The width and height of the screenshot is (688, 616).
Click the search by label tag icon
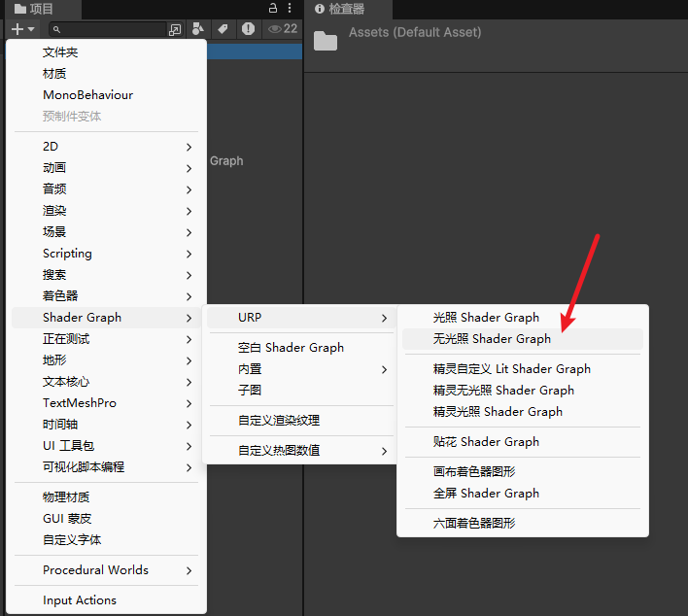[x=223, y=29]
